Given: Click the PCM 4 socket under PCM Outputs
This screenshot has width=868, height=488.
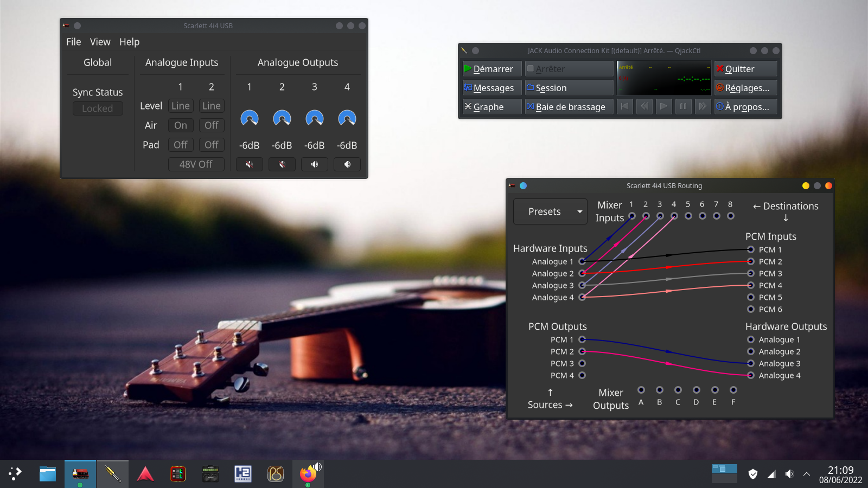Looking at the screenshot, I should point(582,375).
